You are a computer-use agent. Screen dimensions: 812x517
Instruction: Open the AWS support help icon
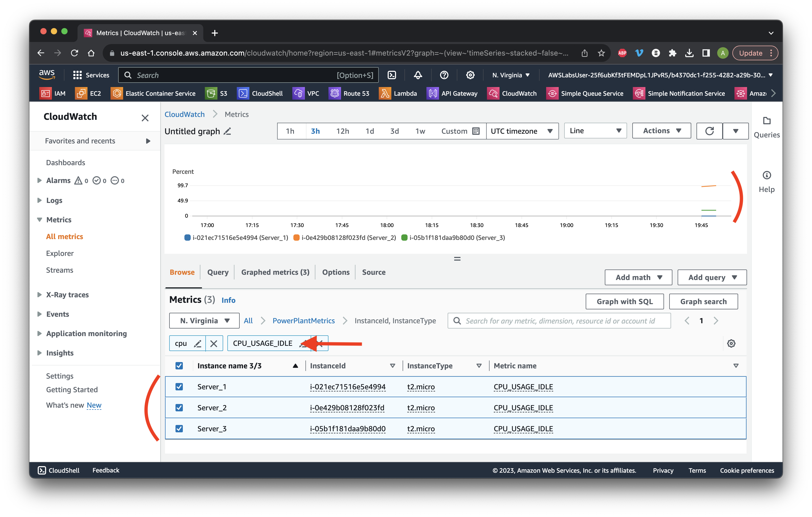[x=444, y=75]
